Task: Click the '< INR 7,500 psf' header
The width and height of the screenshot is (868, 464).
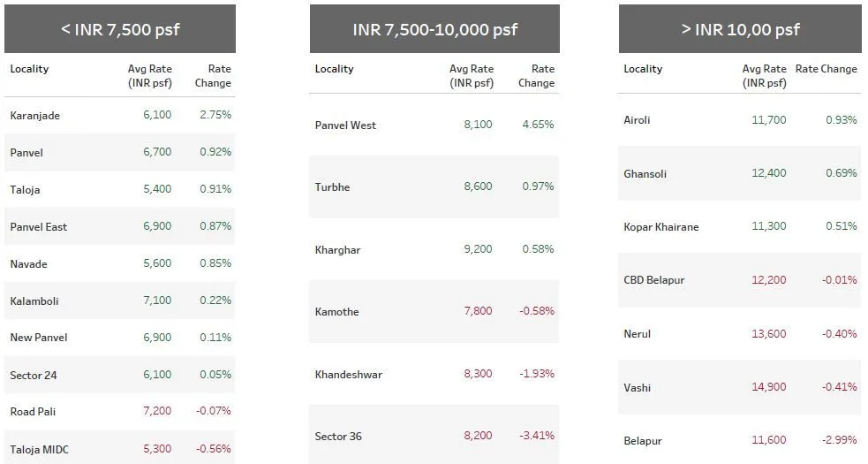Action: pyautogui.click(x=120, y=29)
